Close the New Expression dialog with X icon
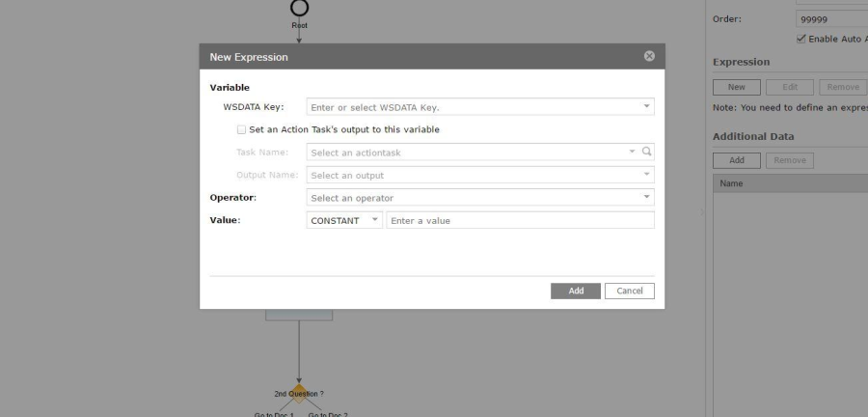Image resolution: width=868 pixels, height=417 pixels. click(x=649, y=57)
